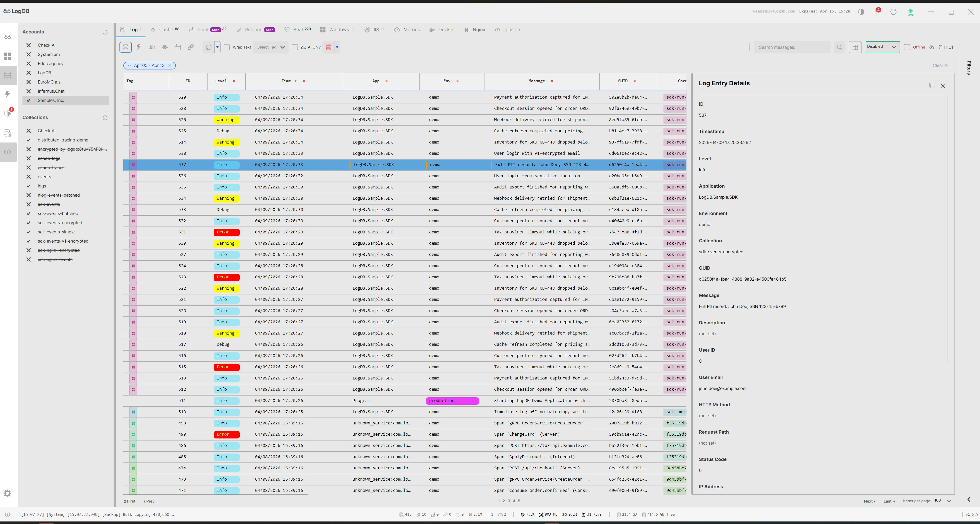
Task: Click the grid layout icon beside search
Action: pyautogui.click(x=855, y=47)
